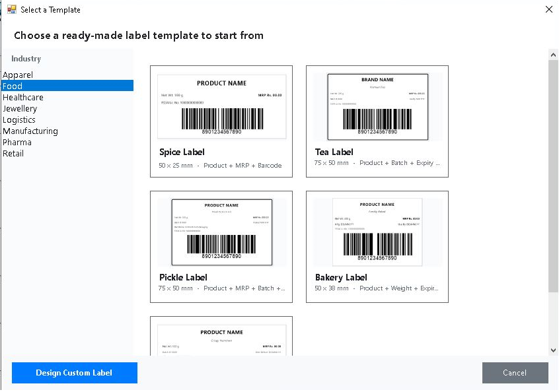Cancel the template selection dialog
Viewport: 559px width, 392px height.
pyautogui.click(x=515, y=373)
